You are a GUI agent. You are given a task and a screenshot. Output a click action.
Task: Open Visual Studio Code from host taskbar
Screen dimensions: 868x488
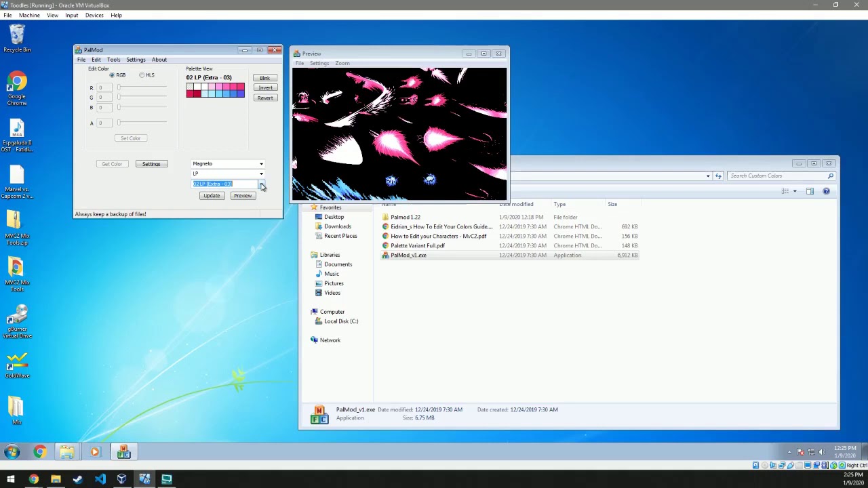[x=100, y=479]
